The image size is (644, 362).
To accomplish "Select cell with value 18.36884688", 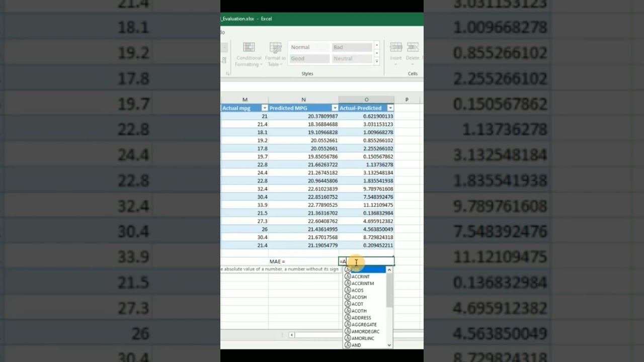I will (303, 124).
